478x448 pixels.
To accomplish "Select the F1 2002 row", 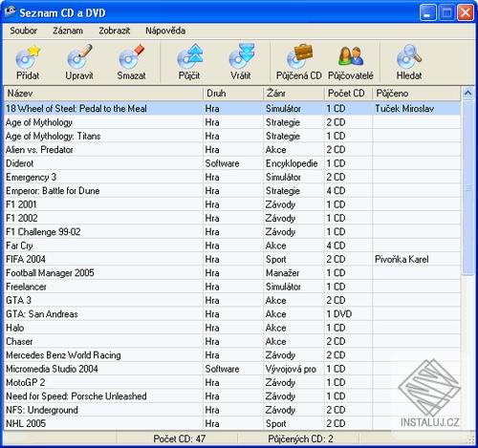I will [x=232, y=218].
